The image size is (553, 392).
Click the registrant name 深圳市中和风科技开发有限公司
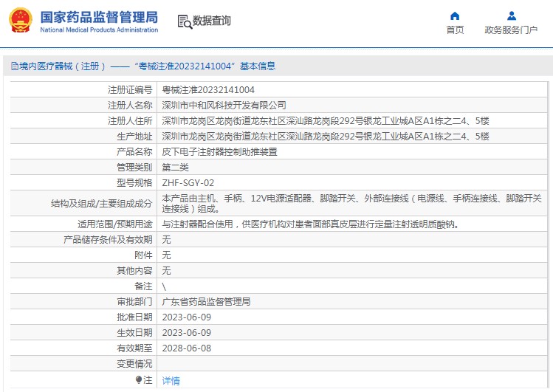tap(224, 106)
